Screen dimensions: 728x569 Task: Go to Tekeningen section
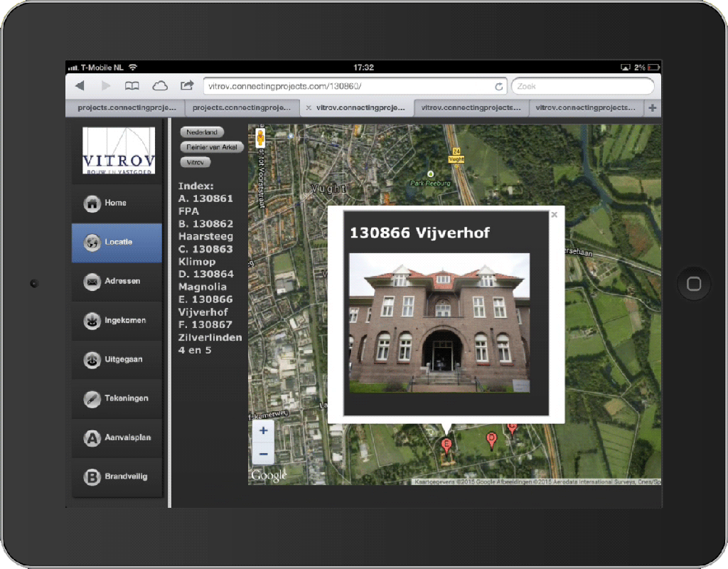[117, 399]
